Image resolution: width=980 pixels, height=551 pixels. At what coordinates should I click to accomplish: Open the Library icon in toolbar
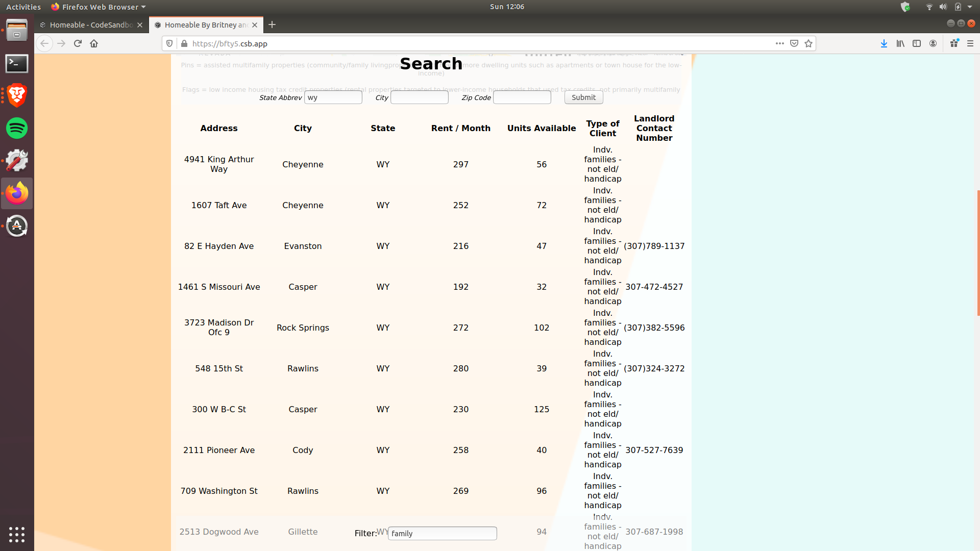(900, 43)
